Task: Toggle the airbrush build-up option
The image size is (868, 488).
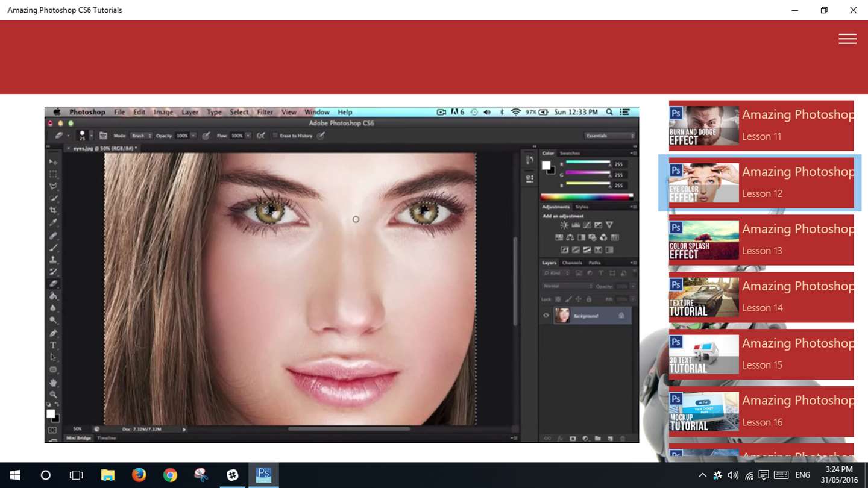Action: (x=261, y=136)
